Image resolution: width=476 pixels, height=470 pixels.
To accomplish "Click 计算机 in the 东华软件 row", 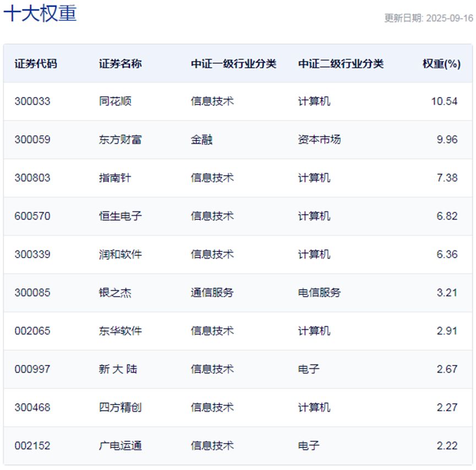I will pyautogui.click(x=314, y=331).
